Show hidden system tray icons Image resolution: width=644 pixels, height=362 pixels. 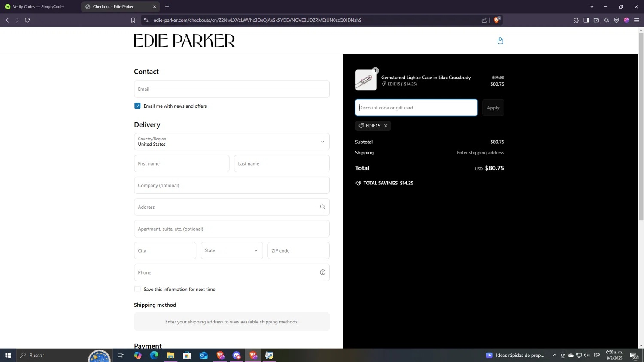pos(555,355)
